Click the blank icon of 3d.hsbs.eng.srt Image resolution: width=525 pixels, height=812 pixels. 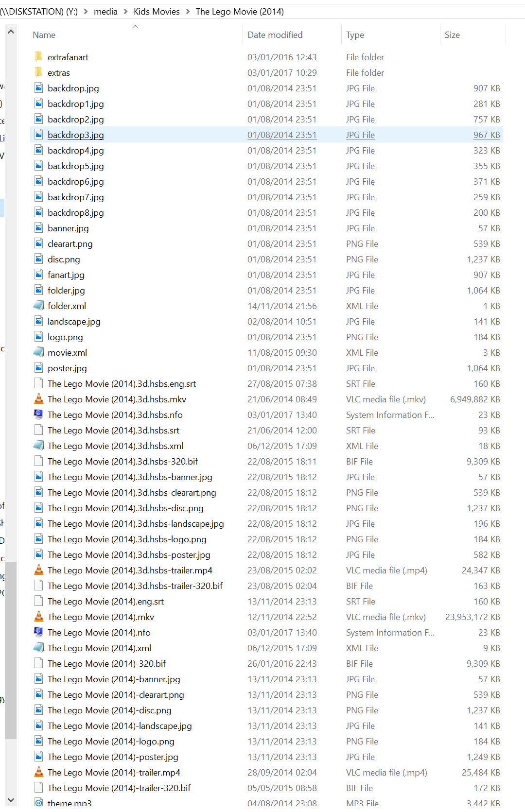coord(39,383)
